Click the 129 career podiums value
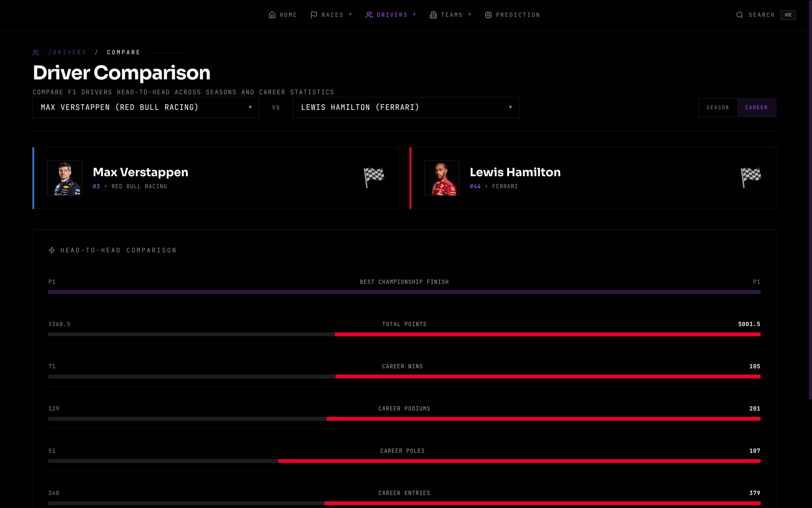This screenshot has width=812, height=508. 54,409
